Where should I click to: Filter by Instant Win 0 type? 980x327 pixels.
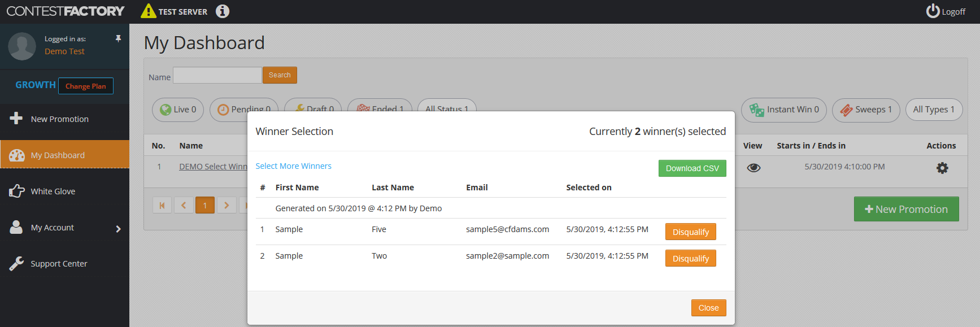pyautogui.click(x=784, y=110)
